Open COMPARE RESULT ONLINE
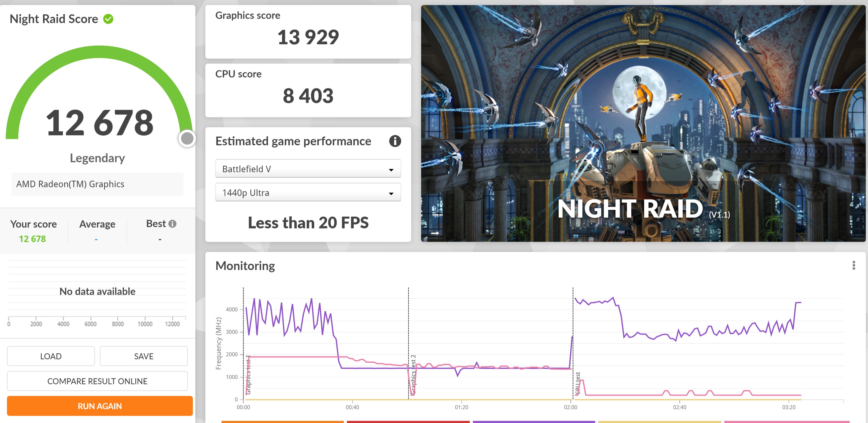This screenshot has width=868, height=423. (x=97, y=381)
